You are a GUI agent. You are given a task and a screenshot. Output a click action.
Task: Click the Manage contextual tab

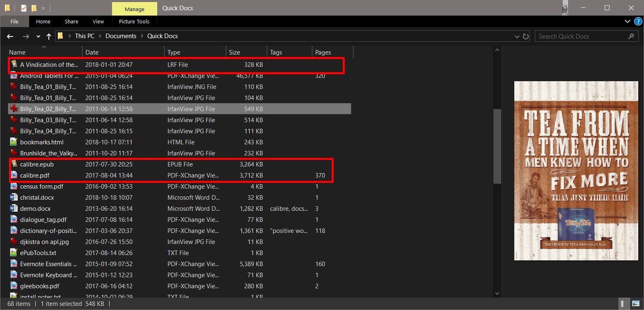[x=135, y=9]
